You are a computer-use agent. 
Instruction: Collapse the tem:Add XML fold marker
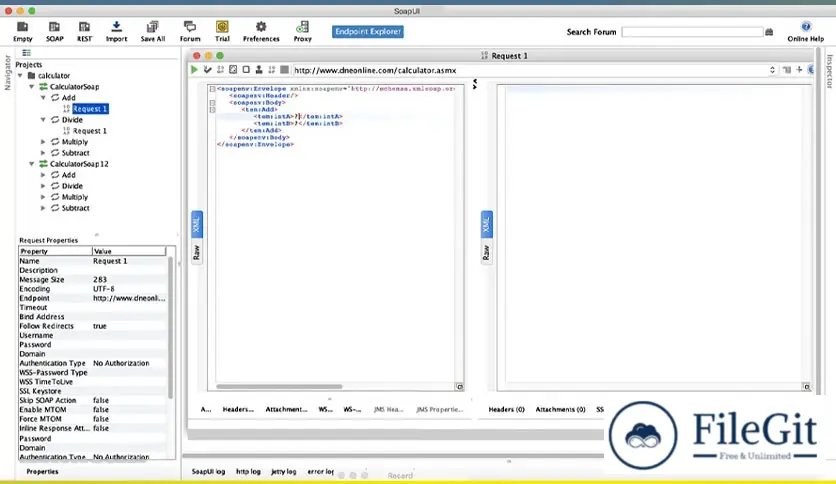tap(212, 110)
